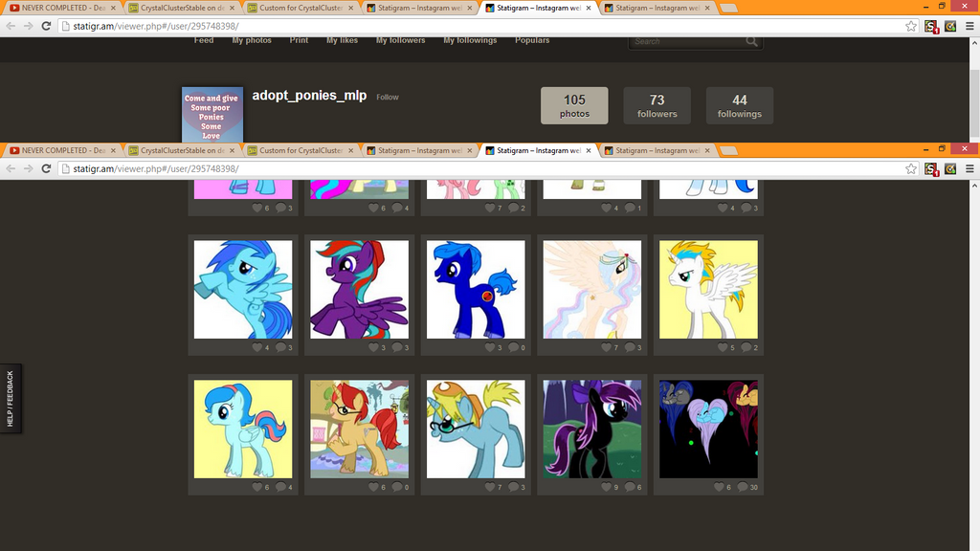Click comment icon under the crying blue pegasus
Image resolution: width=980 pixels, height=551 pixels.
tap(280, 347)
